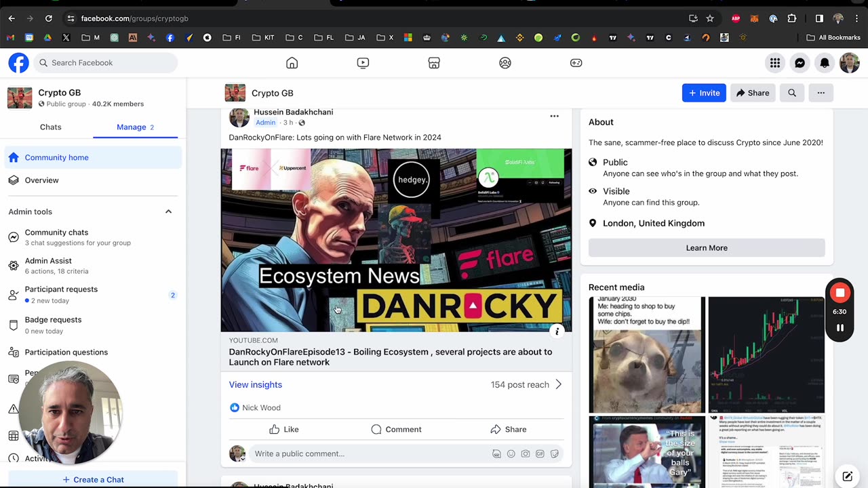Stop the screen recording
The width and height of the screenshot is (868, 488).
pos(840,293)
